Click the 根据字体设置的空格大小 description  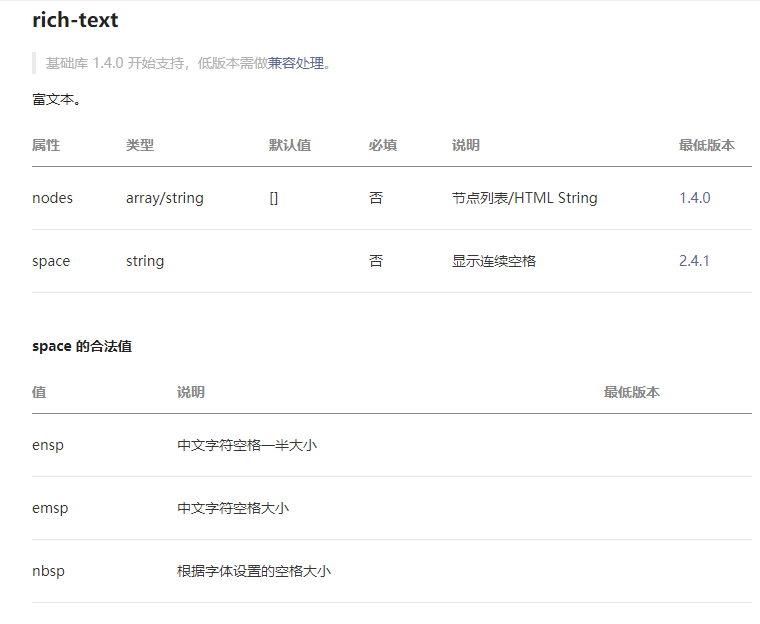click(254, 571)
